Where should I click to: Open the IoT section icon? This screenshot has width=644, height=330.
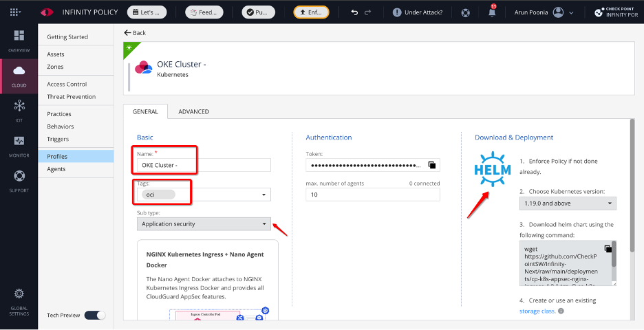click(19, 106)
